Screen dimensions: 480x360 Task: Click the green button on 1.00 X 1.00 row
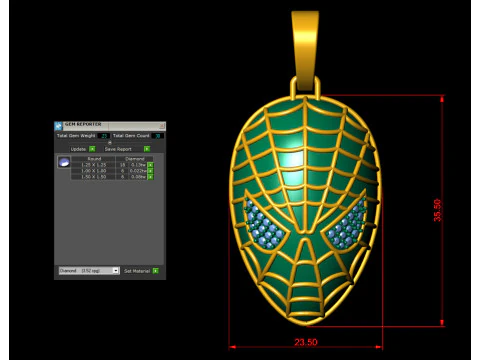(150, 171)
